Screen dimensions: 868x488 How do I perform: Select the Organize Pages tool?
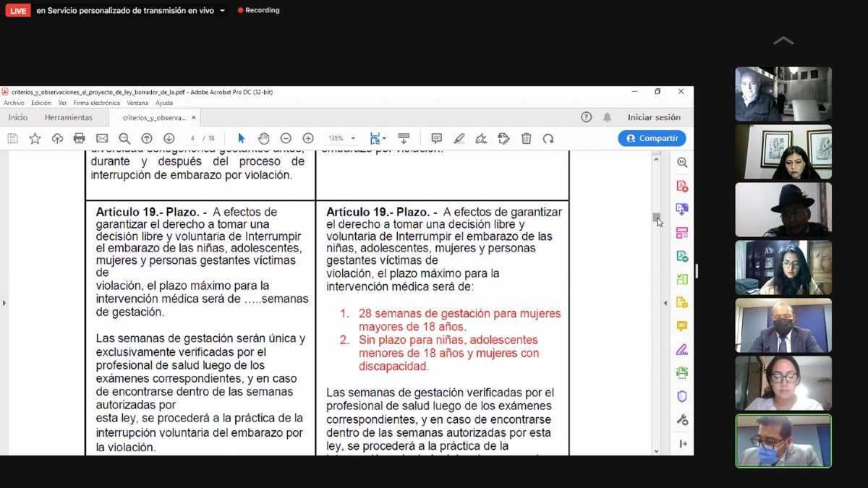681,233
